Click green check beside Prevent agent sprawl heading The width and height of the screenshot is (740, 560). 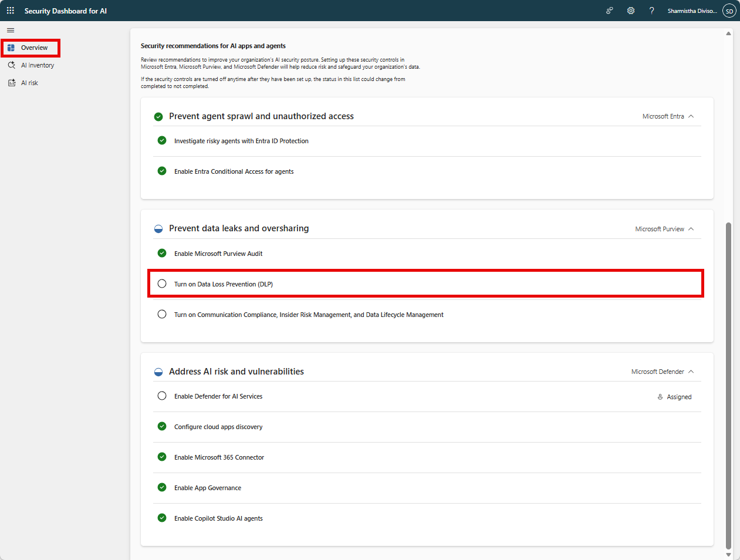click(158, 117)
